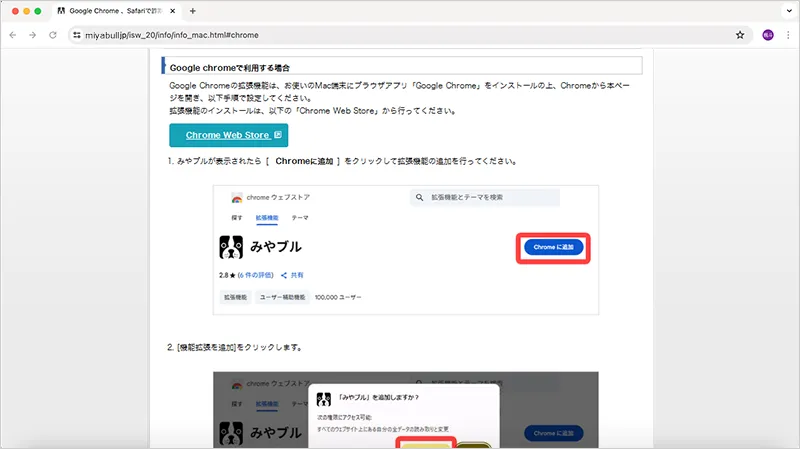Expand the tab search chevron
800x449 pixels.
[x=789, y=11]
